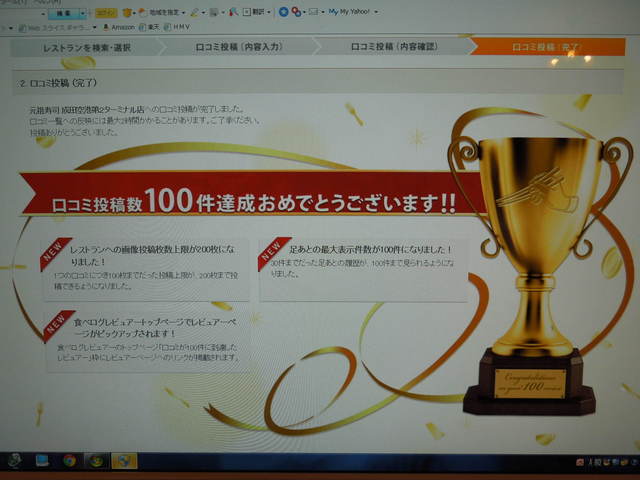Select the レストランを検索・選択 step tab
The image size is (640, 480).
88,46
